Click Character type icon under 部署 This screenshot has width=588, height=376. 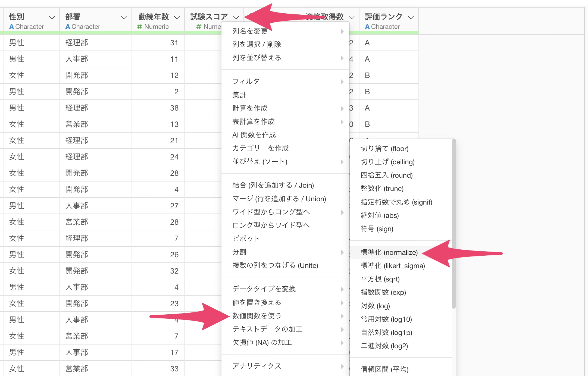pos(68,27)
